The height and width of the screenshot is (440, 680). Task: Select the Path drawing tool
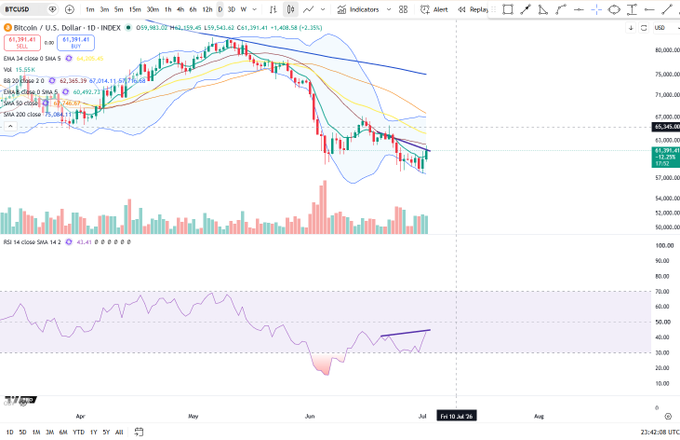(561, 10)
